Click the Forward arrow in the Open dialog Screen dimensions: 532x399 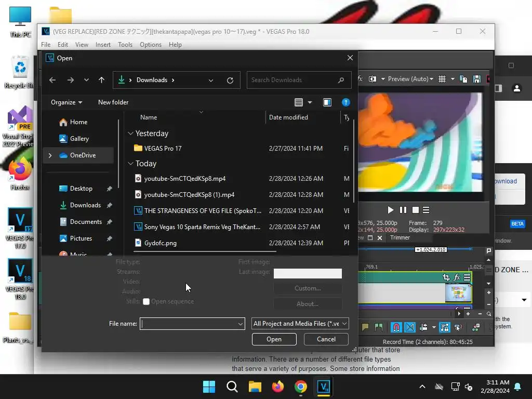tap(71, 80)
